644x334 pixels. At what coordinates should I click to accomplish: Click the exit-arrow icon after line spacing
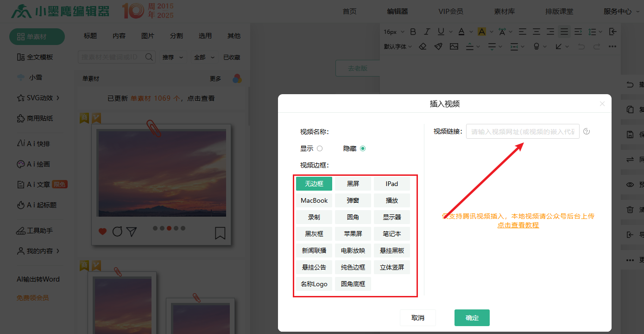point(612,32)
